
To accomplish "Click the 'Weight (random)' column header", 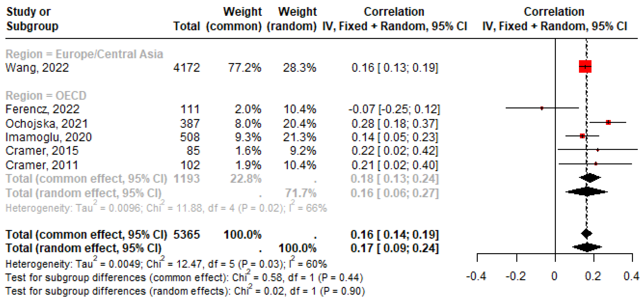I will click(x=292, y=19).
